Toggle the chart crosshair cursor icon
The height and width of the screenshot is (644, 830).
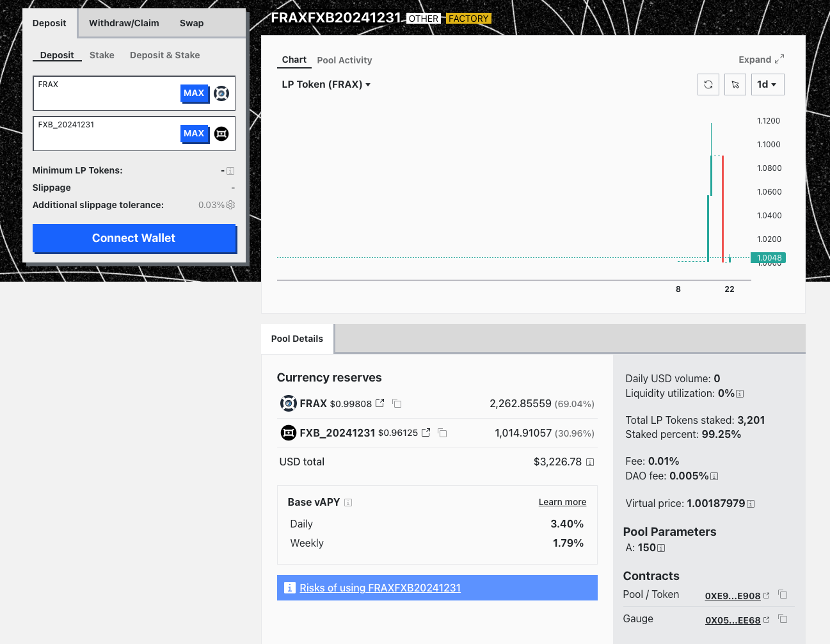point(735,85)
